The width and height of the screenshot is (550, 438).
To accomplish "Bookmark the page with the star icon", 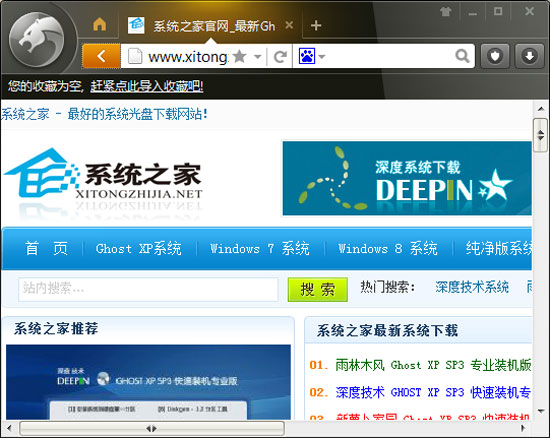I will (240, 56).
